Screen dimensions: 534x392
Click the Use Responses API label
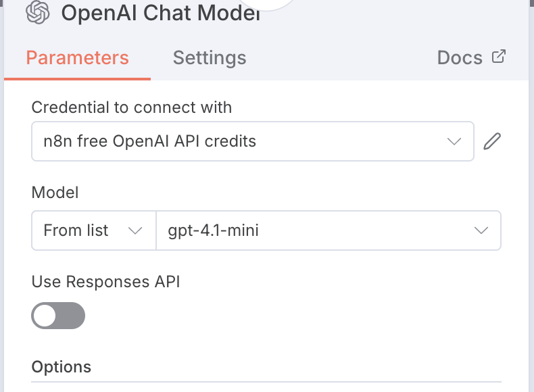coord(106,282)
